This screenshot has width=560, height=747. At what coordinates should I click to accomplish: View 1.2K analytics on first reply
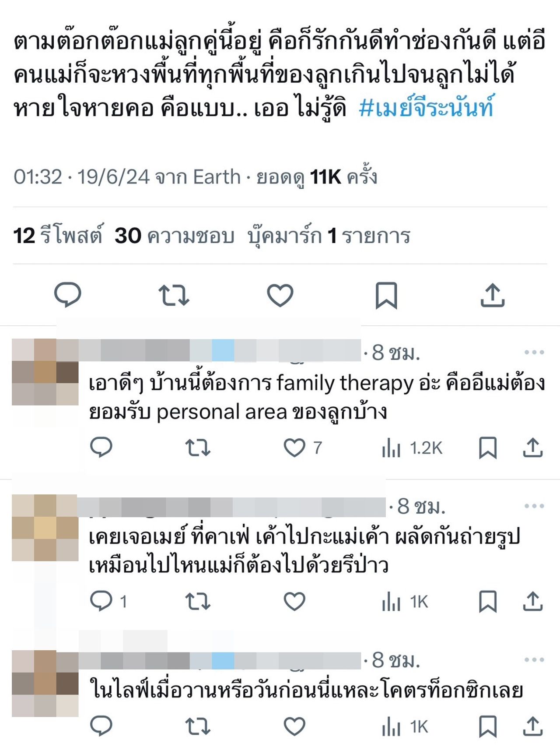(x=412, y=448)
